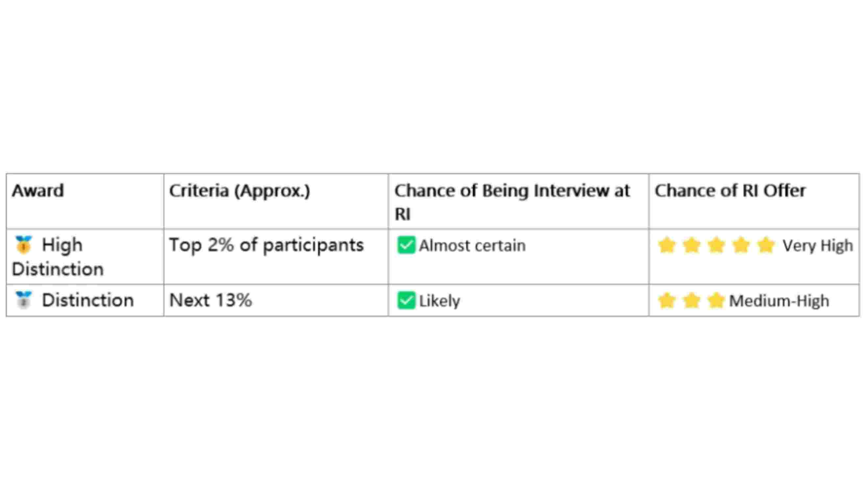This screenshot has height=488, width=868.
Task: Click the first star in Very High rating
Action: (666, 245)
